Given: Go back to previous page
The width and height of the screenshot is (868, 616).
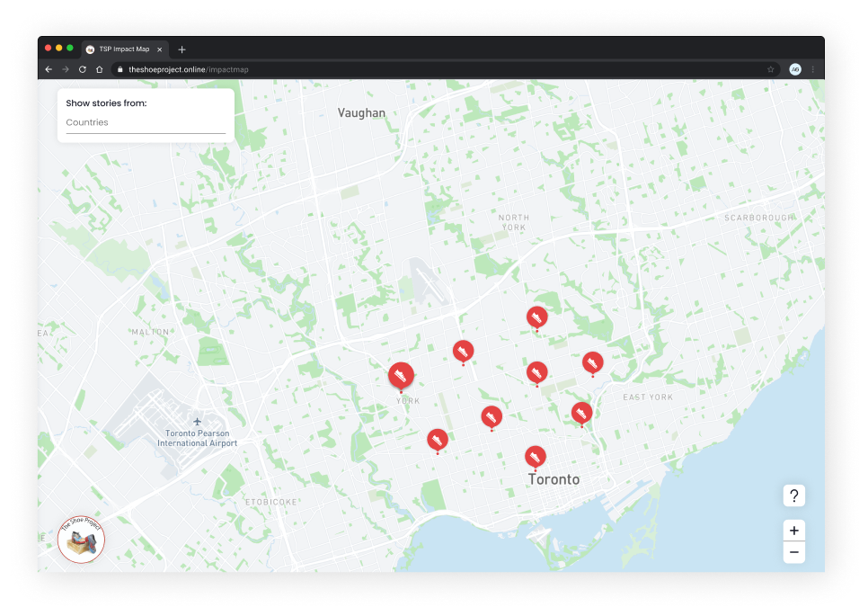Looking at the screenshot, I should tap(49, 69).
